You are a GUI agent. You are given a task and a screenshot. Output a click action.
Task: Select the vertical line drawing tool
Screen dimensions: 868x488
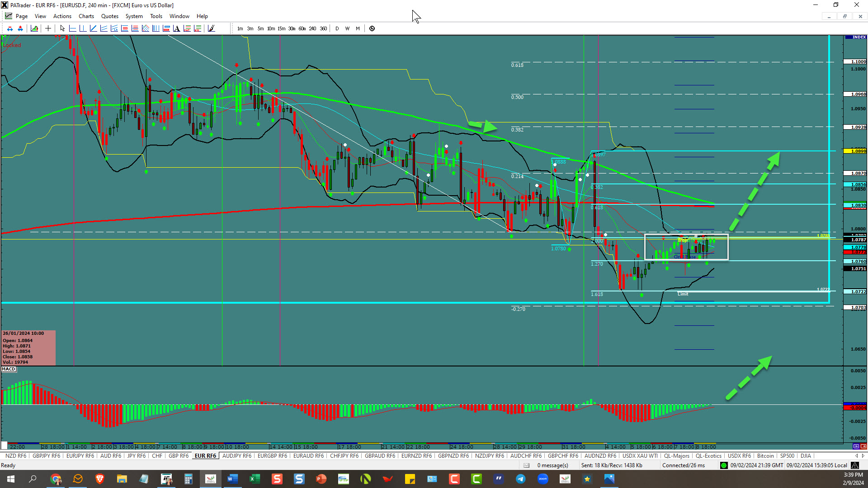tap(83, 28)
